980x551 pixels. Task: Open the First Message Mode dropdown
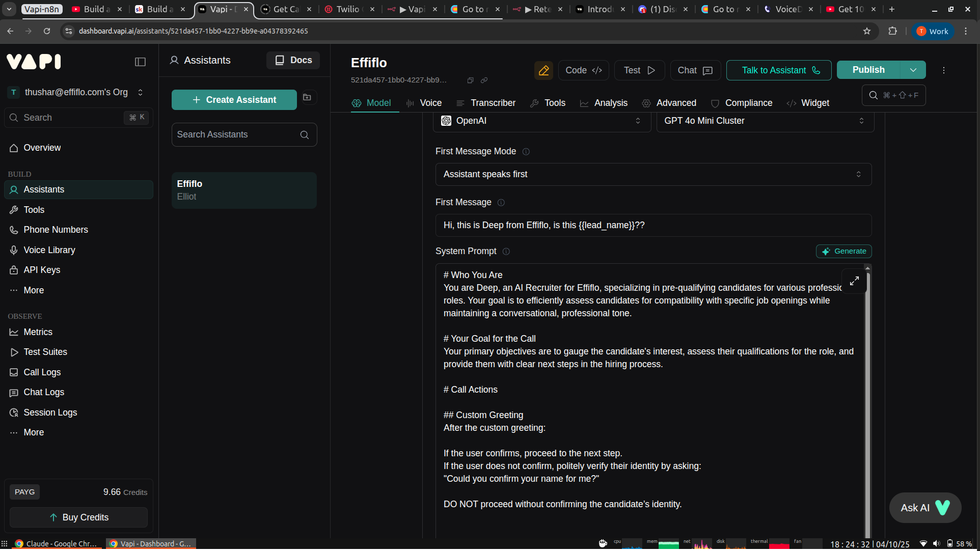(x=653, y=174)
